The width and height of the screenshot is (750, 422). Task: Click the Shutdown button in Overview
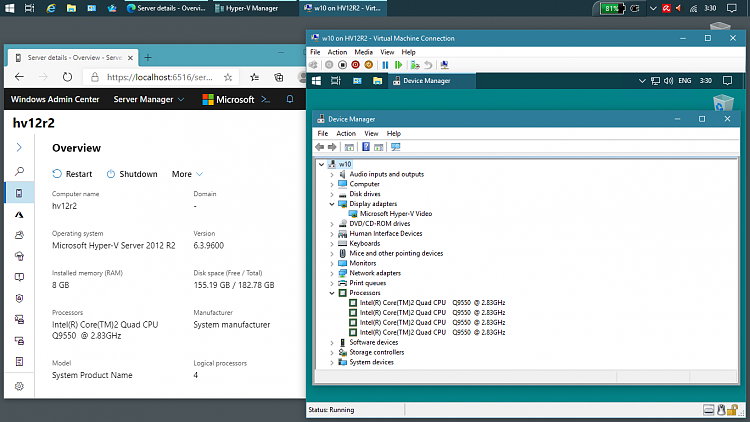click(x=132, y=174)
